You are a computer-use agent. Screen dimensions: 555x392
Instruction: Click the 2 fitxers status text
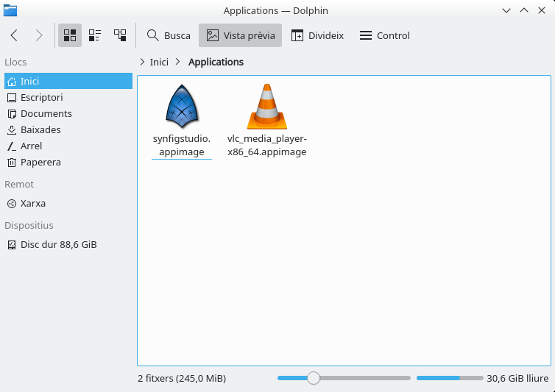tap(182, 378)
